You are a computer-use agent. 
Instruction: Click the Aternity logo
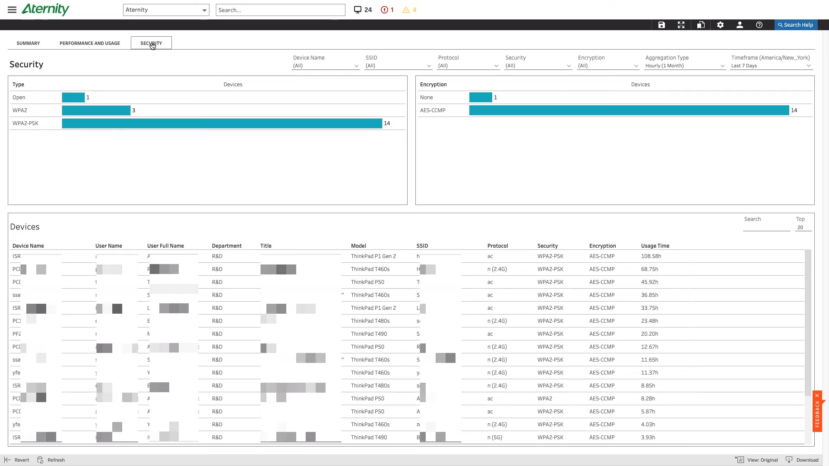click(x=45, y=10)
